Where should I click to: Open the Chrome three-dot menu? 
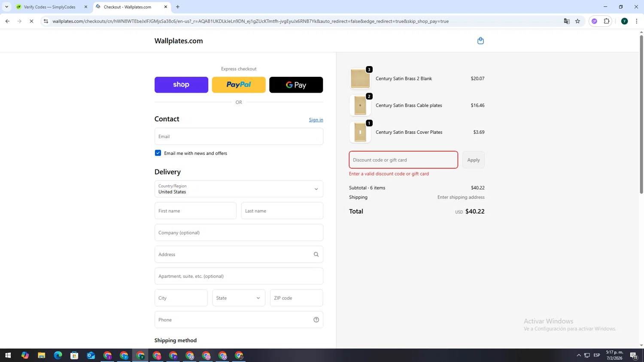point(636,21)
